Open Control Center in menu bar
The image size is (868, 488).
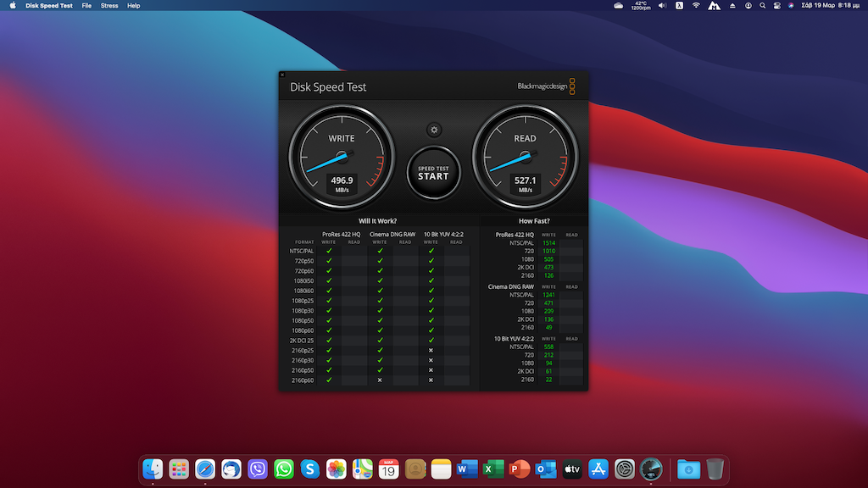click(777, 6)
